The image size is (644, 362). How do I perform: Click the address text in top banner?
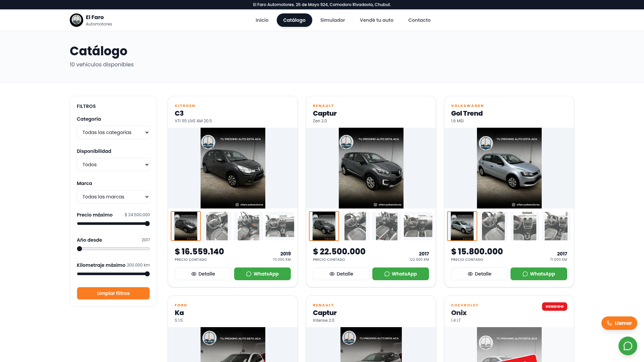point(322,5)
